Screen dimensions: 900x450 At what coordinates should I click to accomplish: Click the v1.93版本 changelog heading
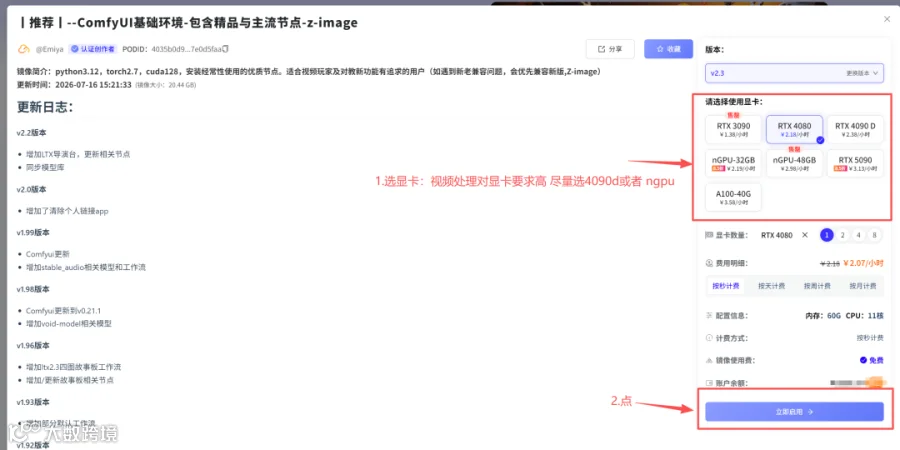coord(33,401)
